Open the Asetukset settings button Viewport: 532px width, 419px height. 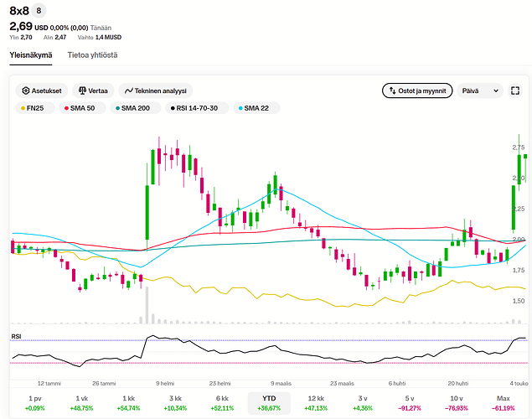point(42,91)
